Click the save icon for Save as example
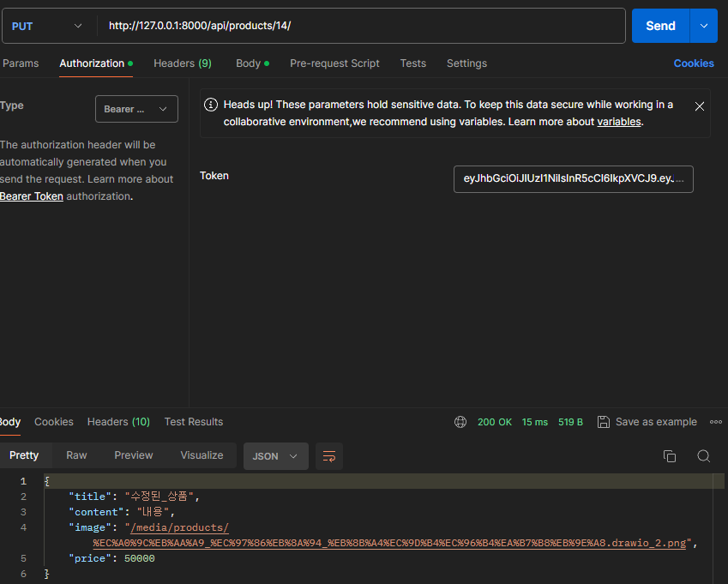The width and height of the screenshot is (728, 584). click(603, 422)
